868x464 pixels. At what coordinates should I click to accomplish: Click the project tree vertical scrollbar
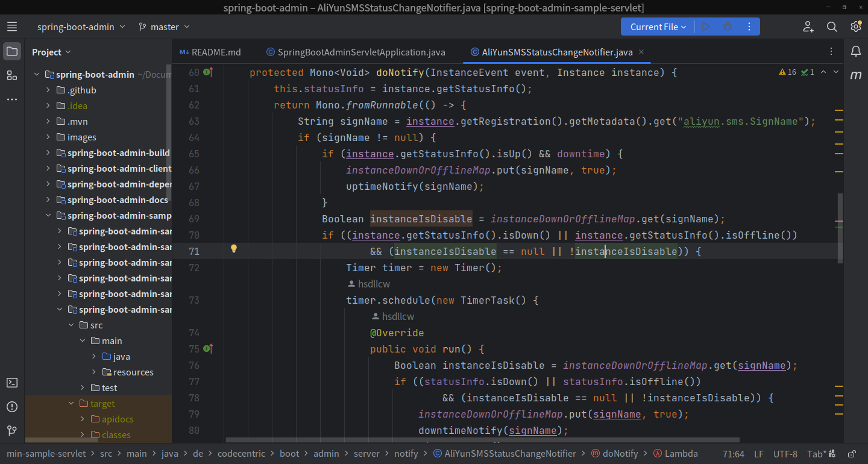[x=169, y=133]
